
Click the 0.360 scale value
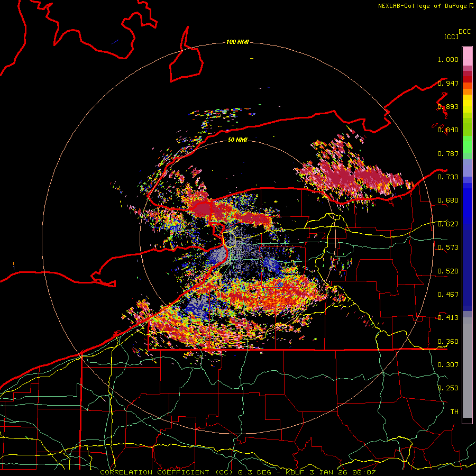click(x=448, y=342)
